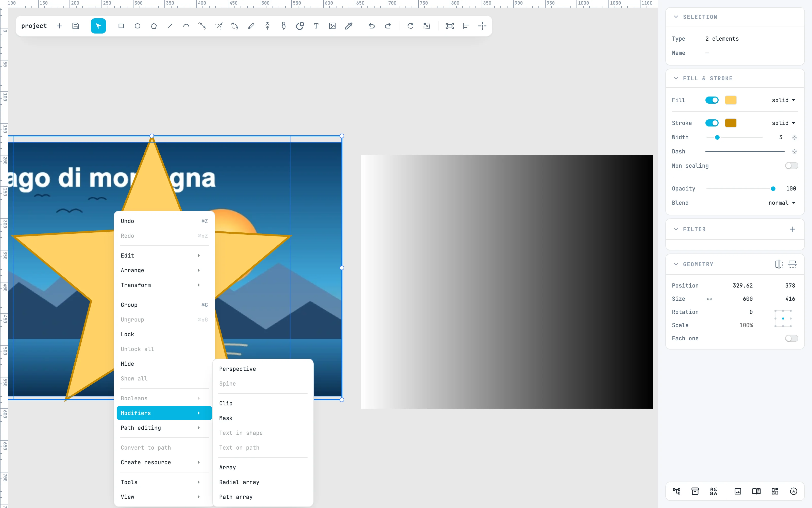Open stroke width settings gear

click(794, 137)
